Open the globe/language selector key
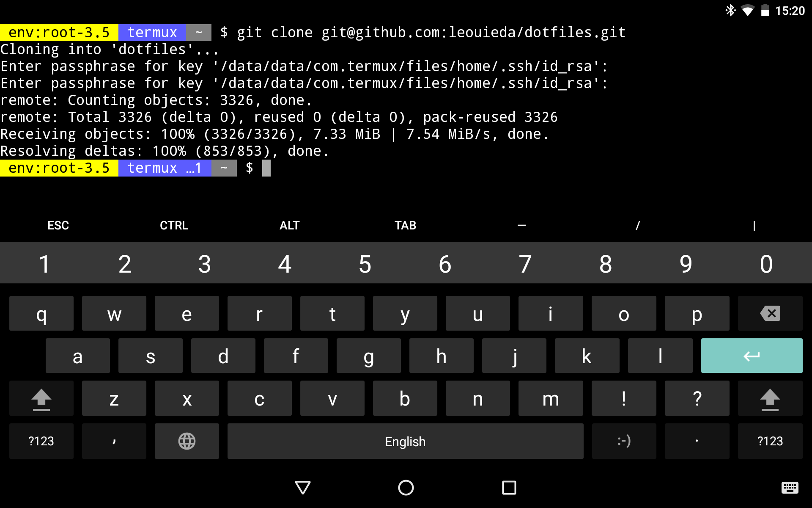Image resolution: width=812 pixels, height=508 pixels. tap(187, 441)
